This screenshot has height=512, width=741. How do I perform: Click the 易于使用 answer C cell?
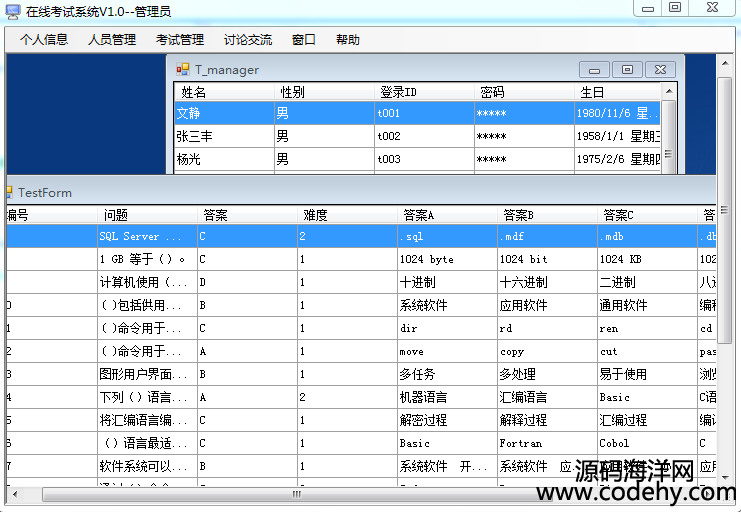point(648,374)
